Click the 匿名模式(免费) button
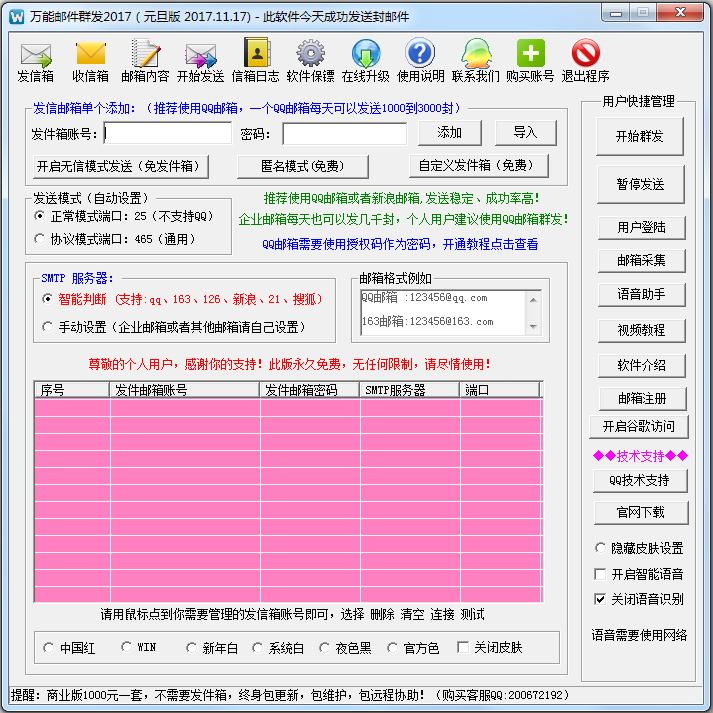713x713 pixels. coord(302,166)
